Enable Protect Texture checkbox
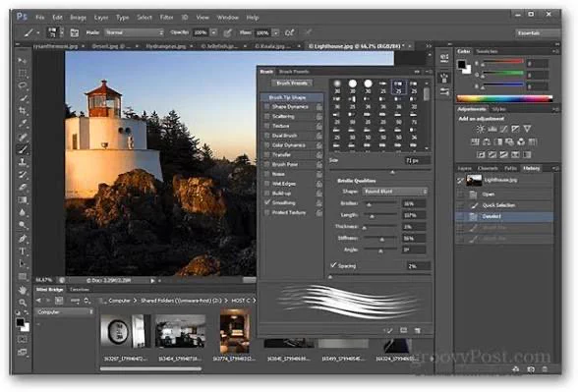578x392 pixels. tap(267, 212)
